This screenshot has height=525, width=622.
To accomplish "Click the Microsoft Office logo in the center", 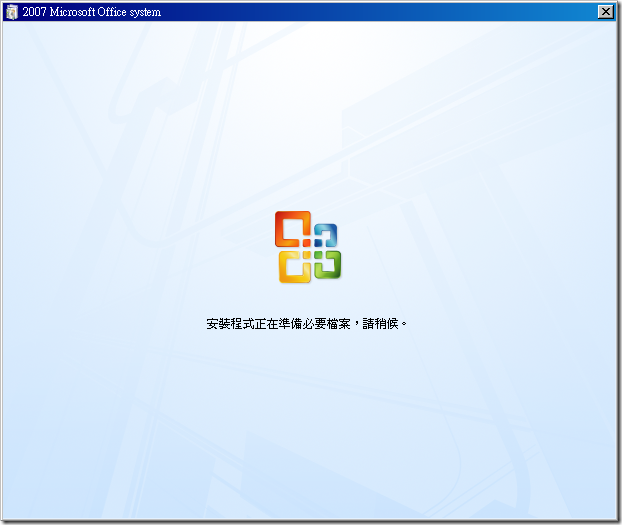I will (308, 247).
